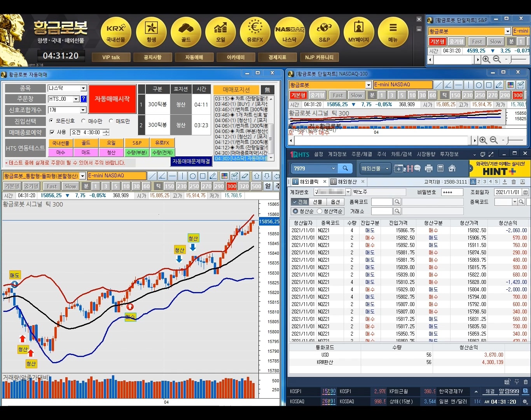Viewport: 531px width, 420px height.
Task: Open strategy dropdown 황금로봇_통합형-돌파형
Action: (82, 176)
